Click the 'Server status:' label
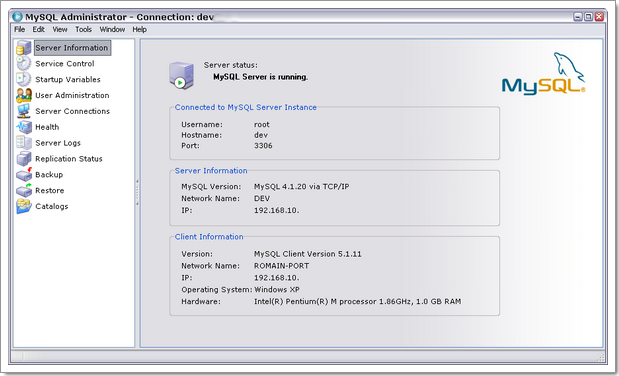The image size is (619, 376). (231, 65)
